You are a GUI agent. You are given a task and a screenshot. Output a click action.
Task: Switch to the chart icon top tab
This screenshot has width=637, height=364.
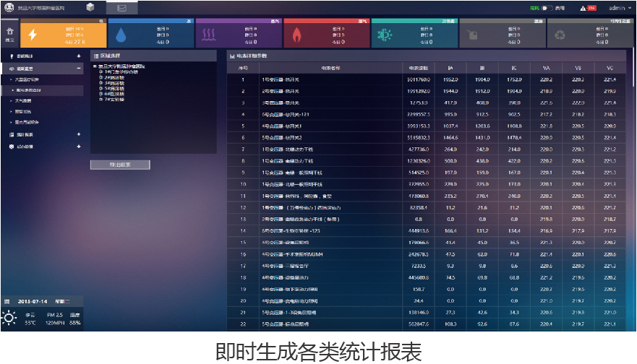(121, 8)
